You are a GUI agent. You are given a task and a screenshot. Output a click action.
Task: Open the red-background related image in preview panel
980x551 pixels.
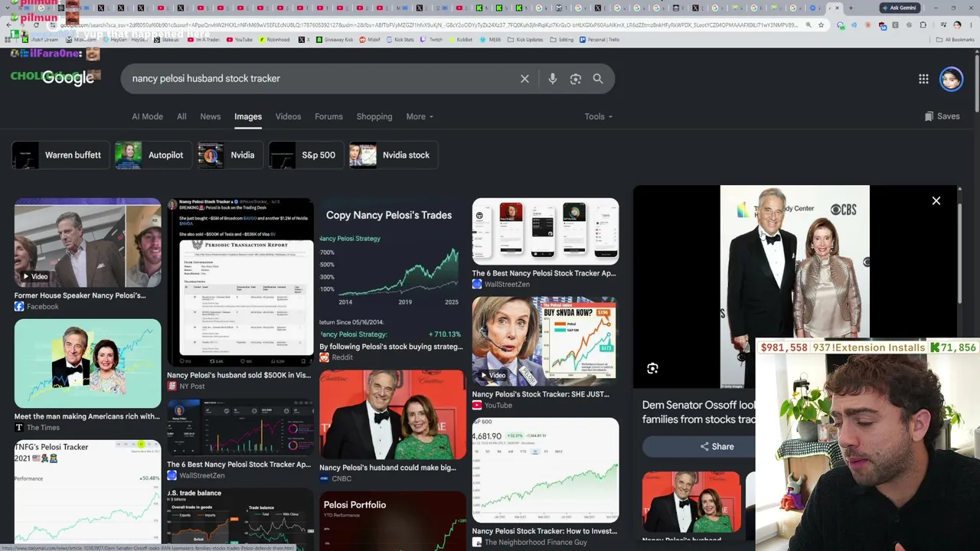coord(691,502)
